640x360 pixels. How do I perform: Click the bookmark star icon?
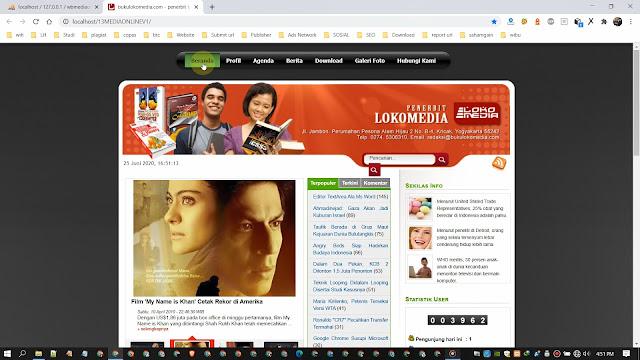494,21
